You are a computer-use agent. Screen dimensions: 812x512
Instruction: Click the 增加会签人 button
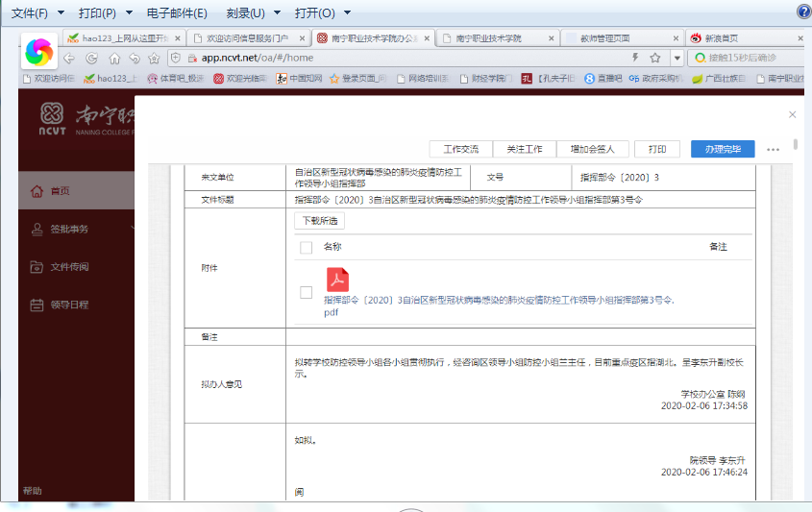click(593, 149)
